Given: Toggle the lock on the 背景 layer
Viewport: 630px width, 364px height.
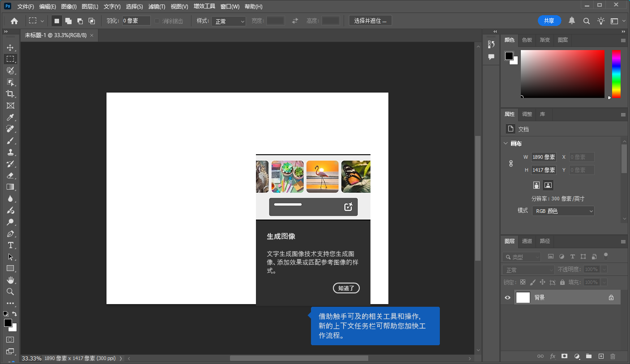Looking at the screenshot, I should pos(611,297).
